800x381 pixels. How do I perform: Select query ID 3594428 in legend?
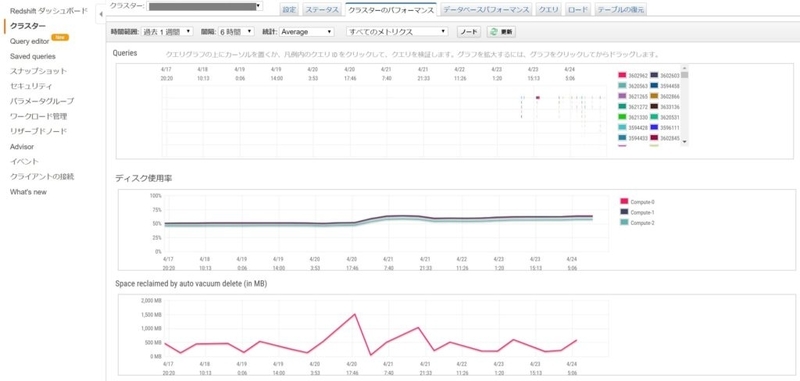(x=638, y=128)
